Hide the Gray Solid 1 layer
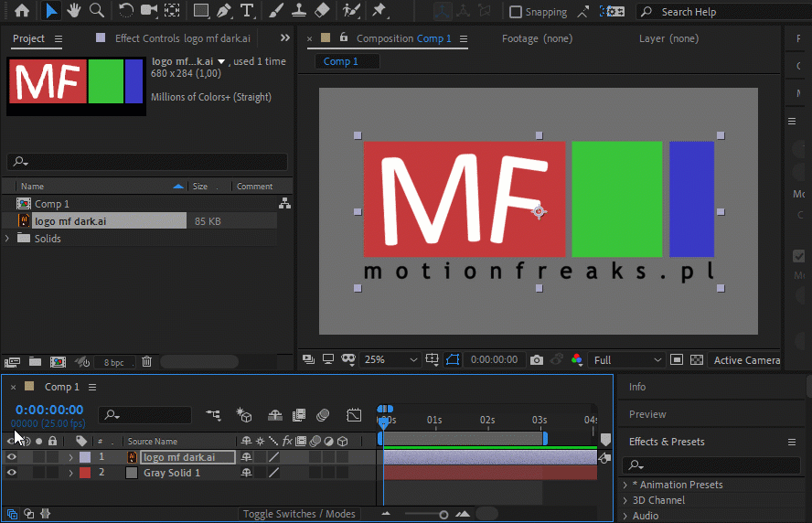Image resolution: width=812 pixels, height=523 pixels. coord(11,473)
